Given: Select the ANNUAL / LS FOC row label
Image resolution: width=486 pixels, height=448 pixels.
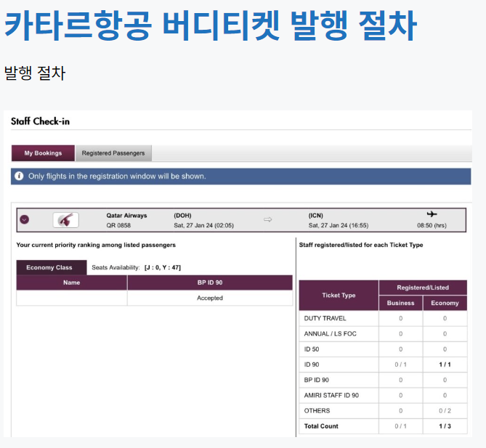Looking at the screenshot, I should pyautogui.click(x=330, y=334).
